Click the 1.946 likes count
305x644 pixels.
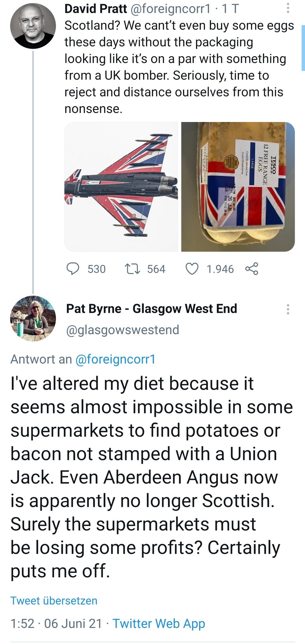click(x=220, y=269)
